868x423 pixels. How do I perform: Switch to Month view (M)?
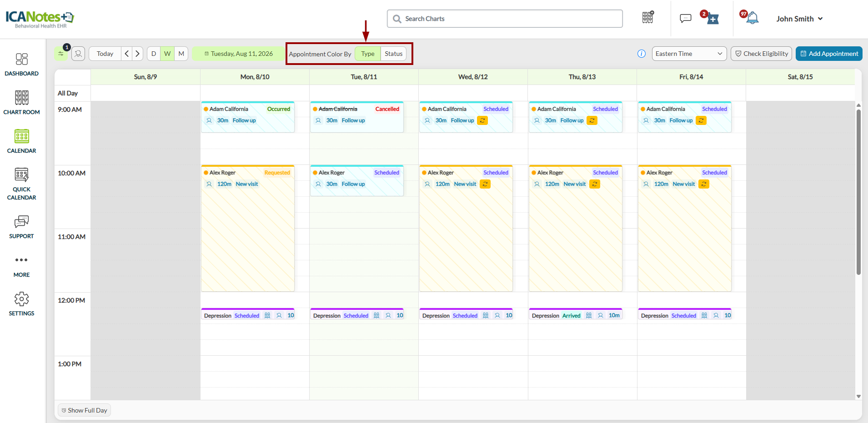(181, 54)
